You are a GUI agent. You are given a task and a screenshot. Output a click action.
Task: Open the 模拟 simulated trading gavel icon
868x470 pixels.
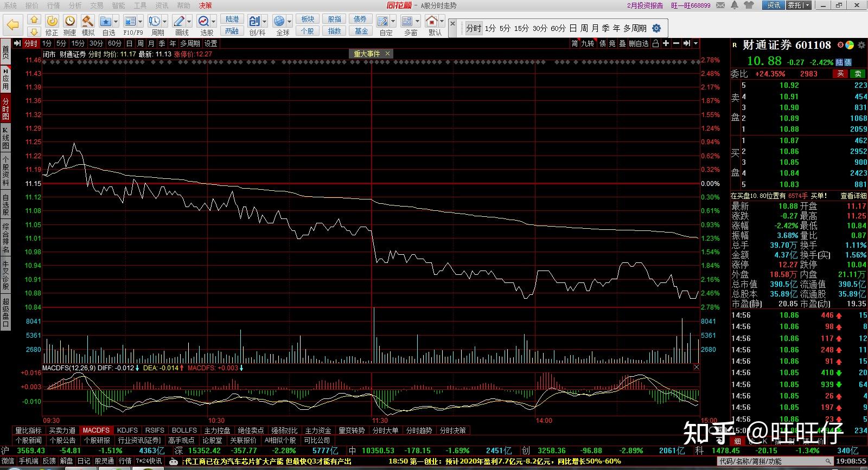88,21
